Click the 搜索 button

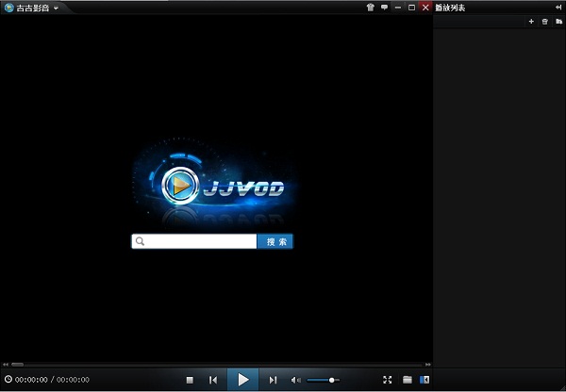tap(275, 241)
